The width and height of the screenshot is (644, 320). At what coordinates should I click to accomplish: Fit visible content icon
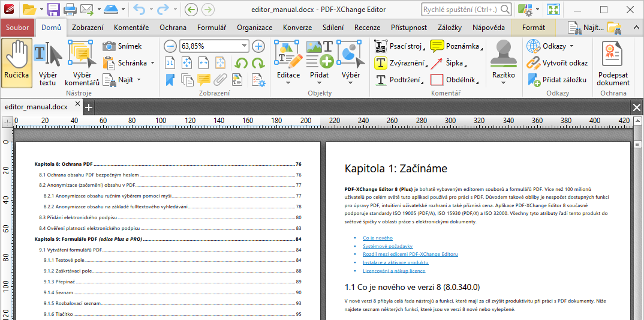coord(221,62)
